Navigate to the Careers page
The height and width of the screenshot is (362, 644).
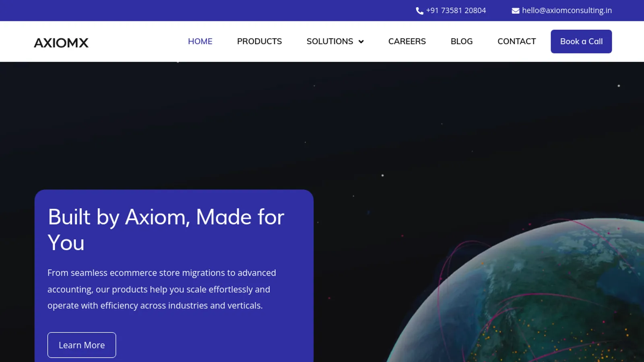coord(407,41)
